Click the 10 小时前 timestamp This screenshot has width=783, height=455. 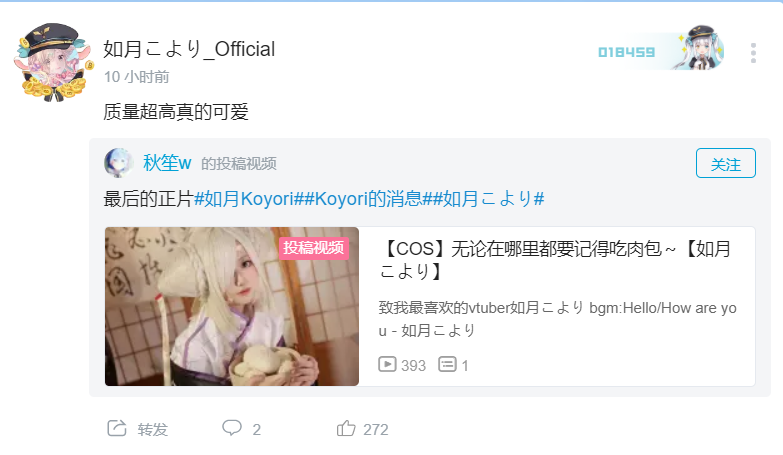(136, 77)
